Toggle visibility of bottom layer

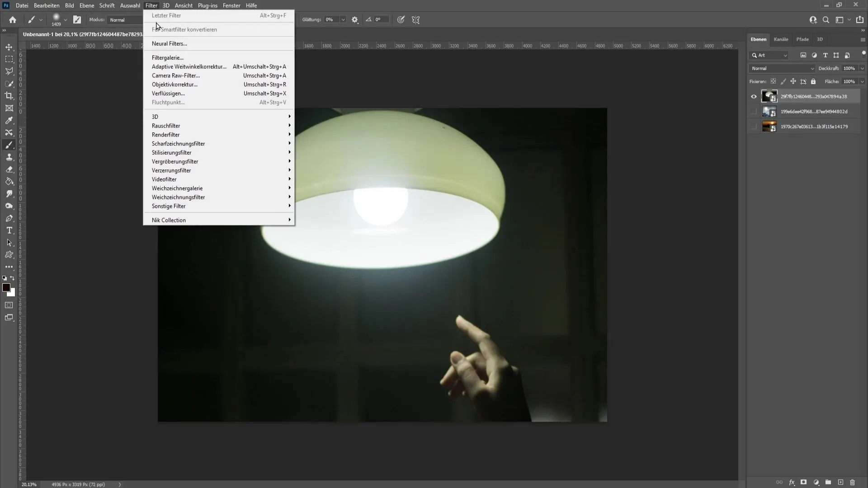click(x=754, y=127)
